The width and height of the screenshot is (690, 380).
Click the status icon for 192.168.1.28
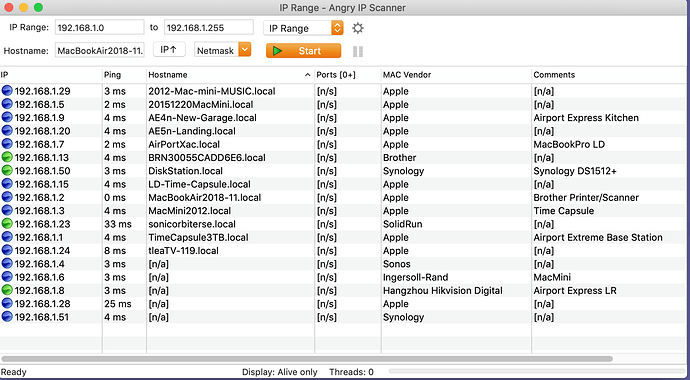7,303
